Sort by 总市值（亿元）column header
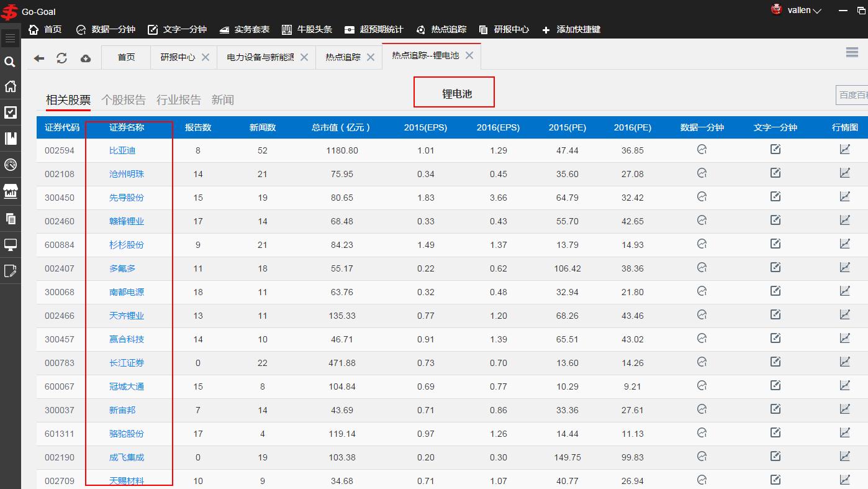This screenshot has height=489, width=868. pyautogui.click(x=341, y=127)
